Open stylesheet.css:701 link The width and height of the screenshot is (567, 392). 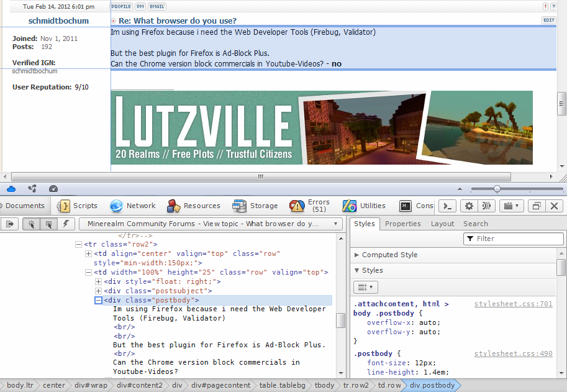[x=513, y=304]
